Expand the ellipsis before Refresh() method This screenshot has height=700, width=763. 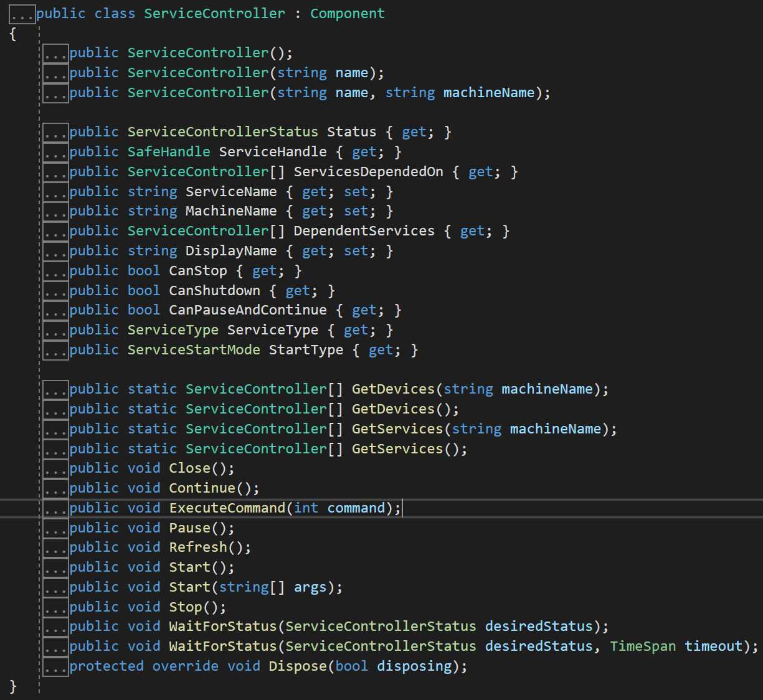(x=56, y=548)
